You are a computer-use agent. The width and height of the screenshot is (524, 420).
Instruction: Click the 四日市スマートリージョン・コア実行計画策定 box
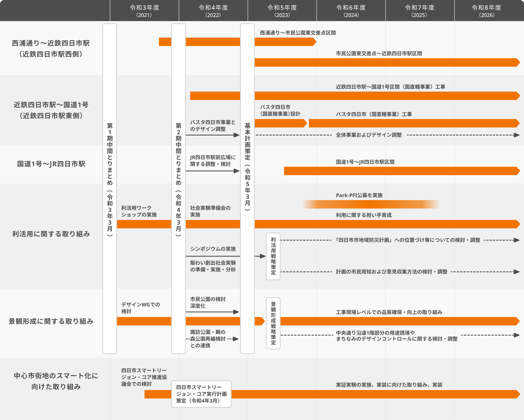point(201,394)
